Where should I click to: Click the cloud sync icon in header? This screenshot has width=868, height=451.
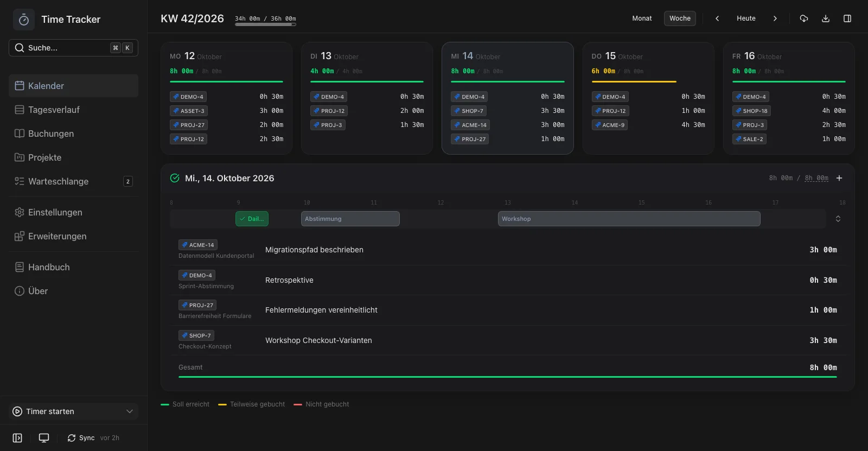click(804, 18)
